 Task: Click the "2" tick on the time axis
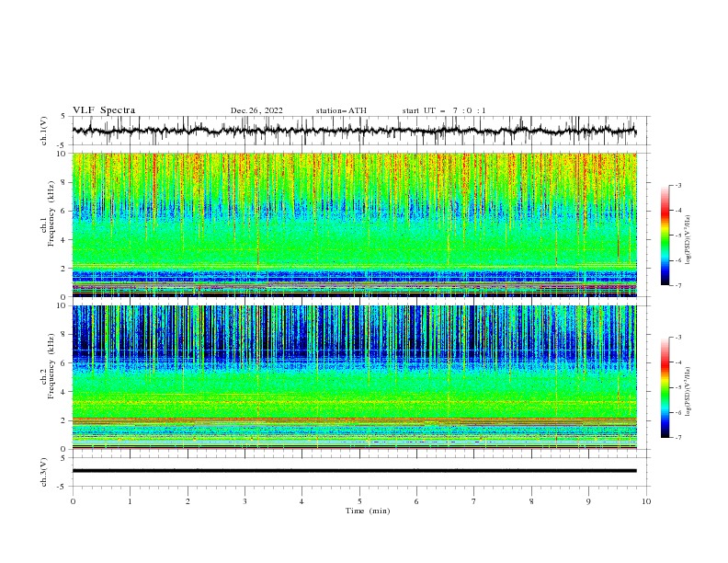click(188, 501)
